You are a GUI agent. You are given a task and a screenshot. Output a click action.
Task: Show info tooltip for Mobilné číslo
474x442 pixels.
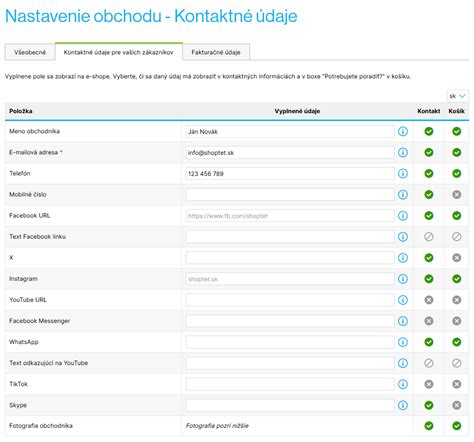click(x=403, y=194)
